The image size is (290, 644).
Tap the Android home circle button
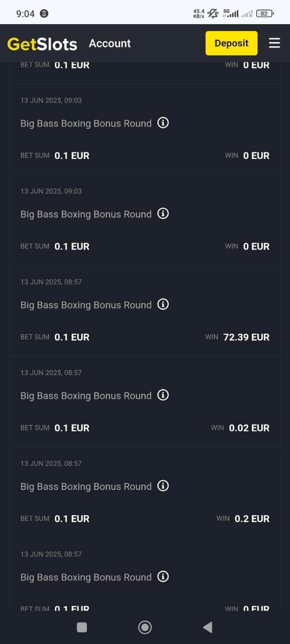pyautogui.click(x=145, y=627)
